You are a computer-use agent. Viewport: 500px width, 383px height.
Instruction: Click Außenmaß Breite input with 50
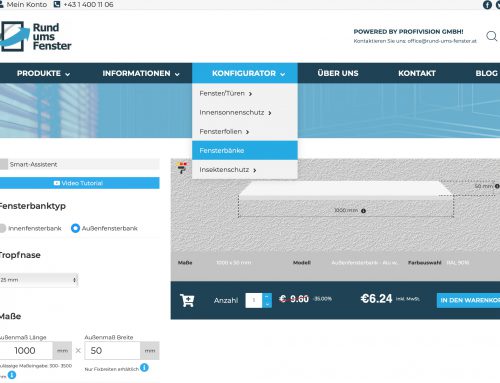click(x=112, y=351)
